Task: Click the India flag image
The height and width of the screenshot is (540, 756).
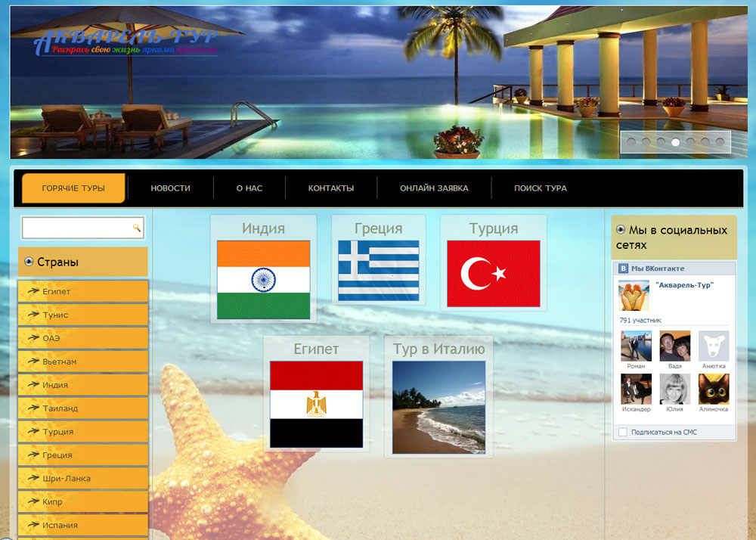Action: click(263, 280)
